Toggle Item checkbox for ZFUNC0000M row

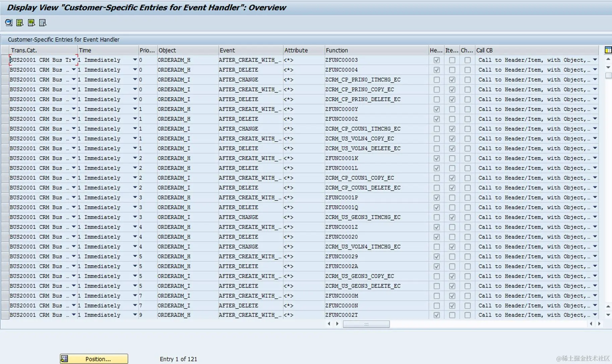coord(452,296)
